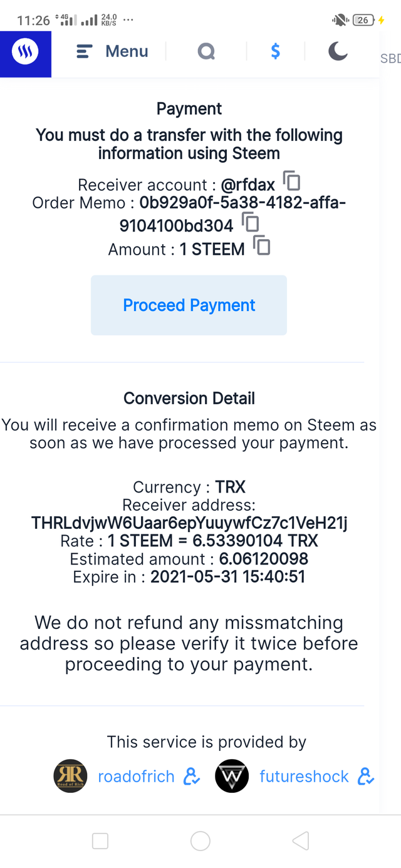Image resolution: width=401 pixels, height=868 pixels.
Task: Copy the receiver account @rfdax
Action: [x=291, y=181]
